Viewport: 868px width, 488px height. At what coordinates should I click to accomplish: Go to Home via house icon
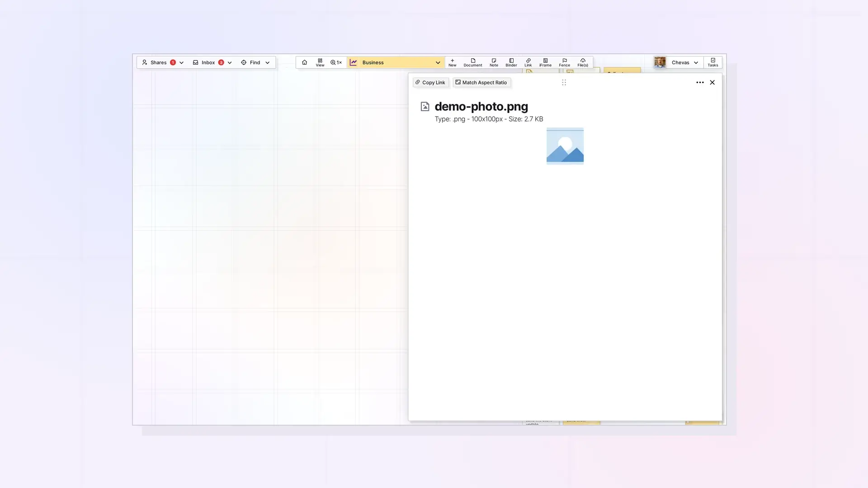(x=304, y=62)
